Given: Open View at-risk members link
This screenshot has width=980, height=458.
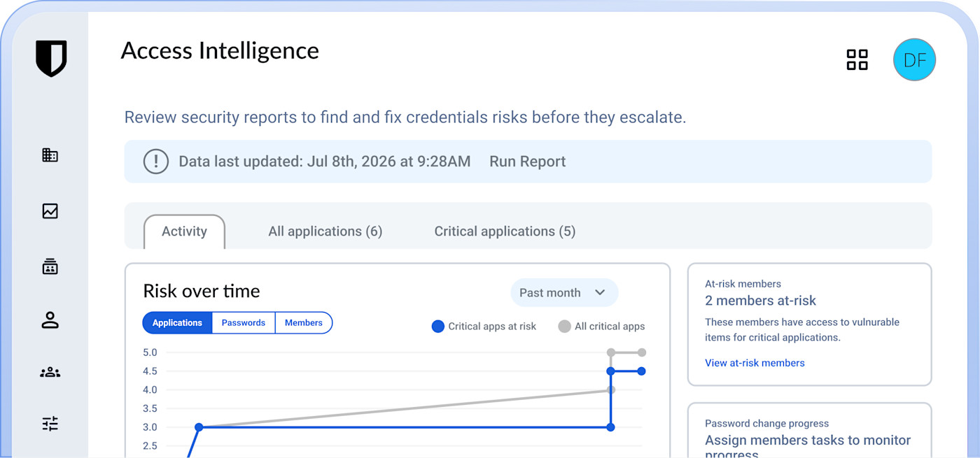Looking at the screenshot, I should (755, 363).
